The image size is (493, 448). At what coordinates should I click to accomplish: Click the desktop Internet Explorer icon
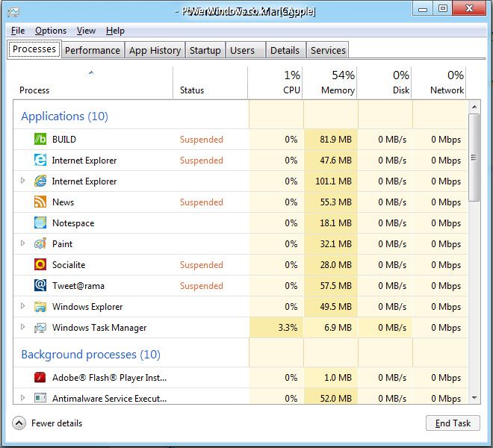40,181
